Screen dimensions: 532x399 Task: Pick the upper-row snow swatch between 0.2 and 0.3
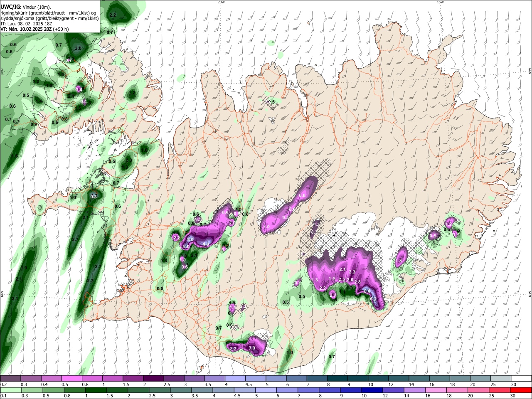click(10, 378)
